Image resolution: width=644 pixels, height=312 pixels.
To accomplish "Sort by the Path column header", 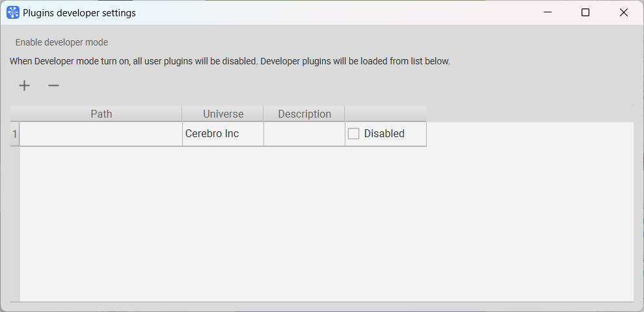I will coord(101,114).
